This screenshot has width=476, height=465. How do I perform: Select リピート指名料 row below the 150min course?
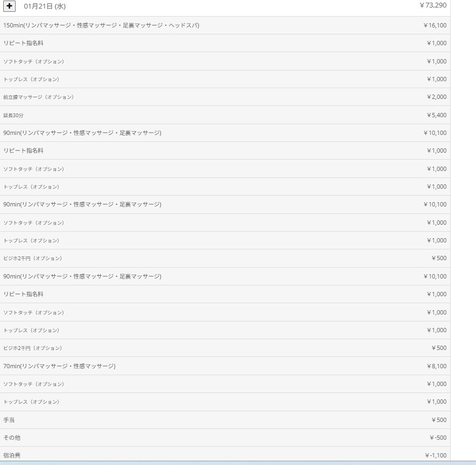[23, 43]
